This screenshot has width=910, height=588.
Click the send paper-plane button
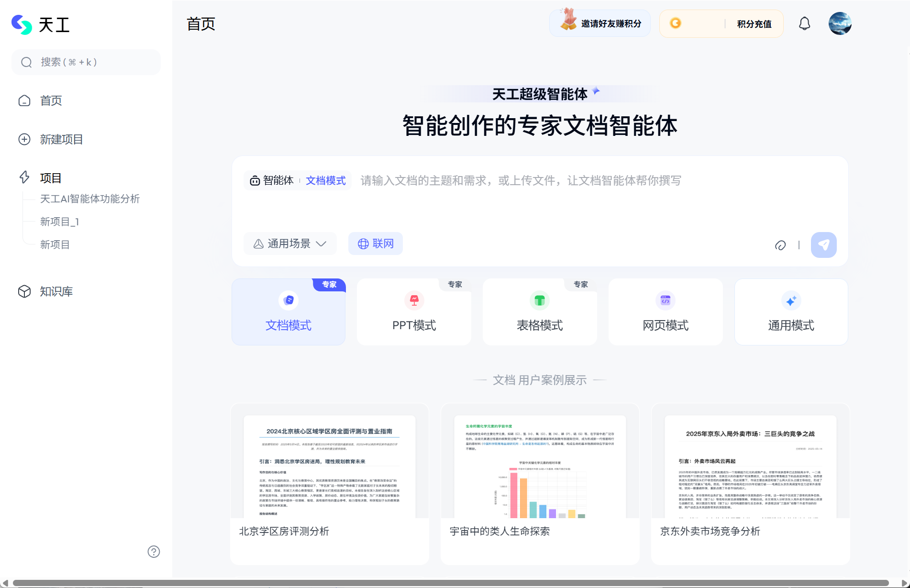(x=823, y=244)
